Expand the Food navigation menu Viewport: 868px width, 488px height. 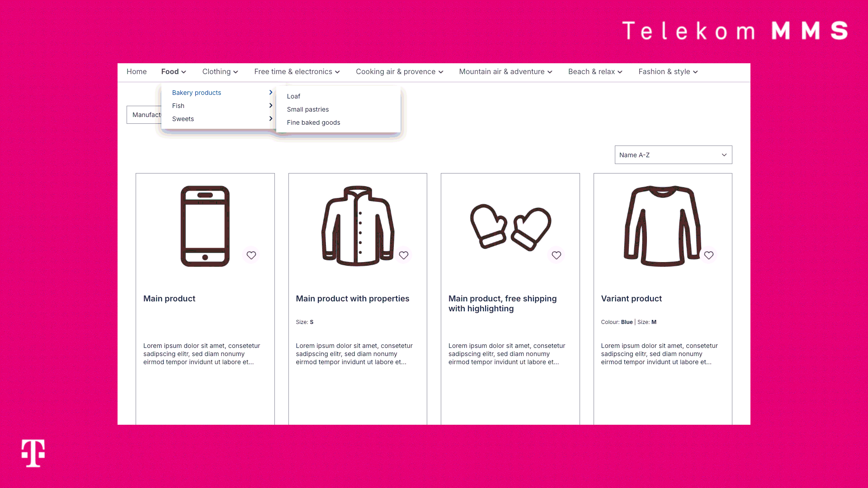tap(174, 71)
